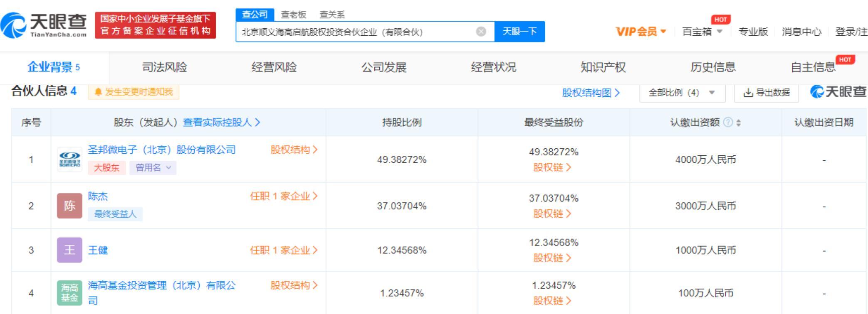Open 消息中心
Screen dimensions: 868x314
801,32
